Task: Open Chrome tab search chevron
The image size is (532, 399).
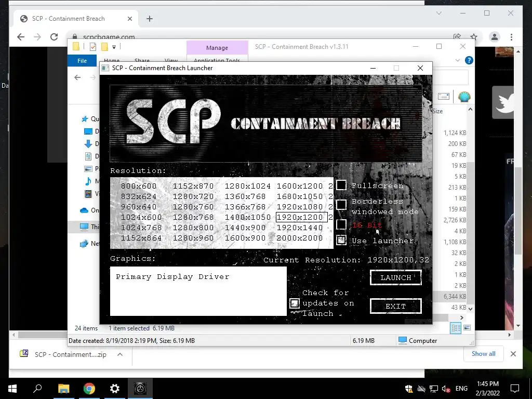Action: click(x=438, y=13)
